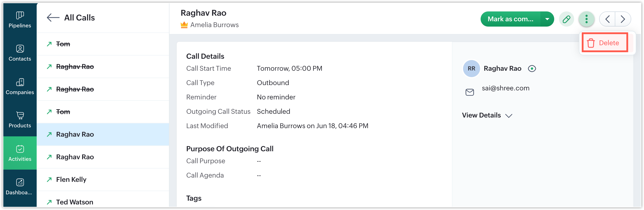Click the Mark as completed button

coord(510,19)
